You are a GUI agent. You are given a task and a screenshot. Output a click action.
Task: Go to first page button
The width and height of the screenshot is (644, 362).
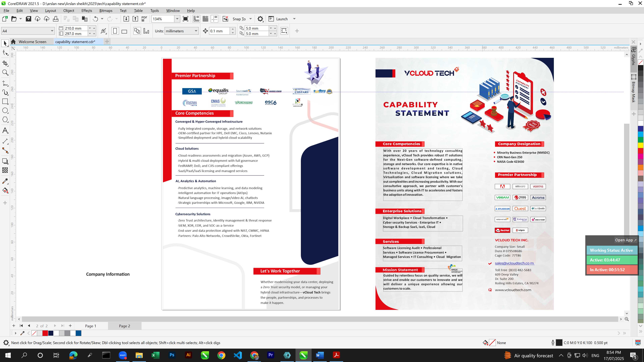pyautogui.click(x=21, y=325)
